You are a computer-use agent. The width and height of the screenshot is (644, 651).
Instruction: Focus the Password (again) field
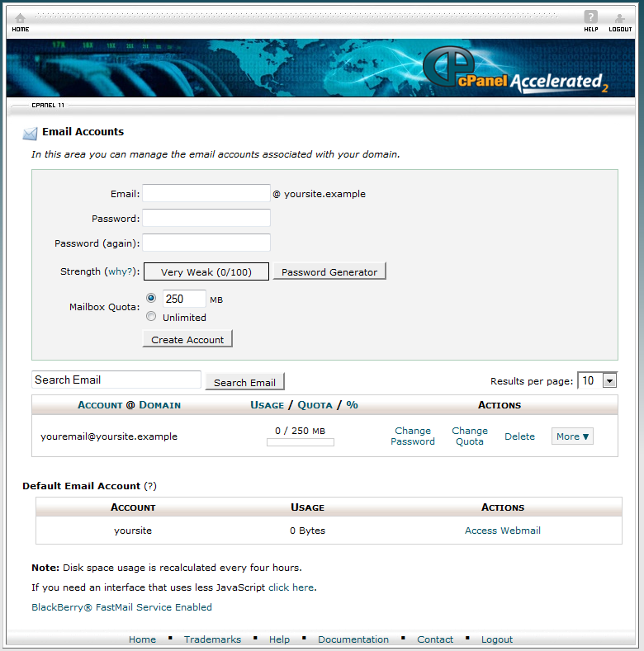206,243
